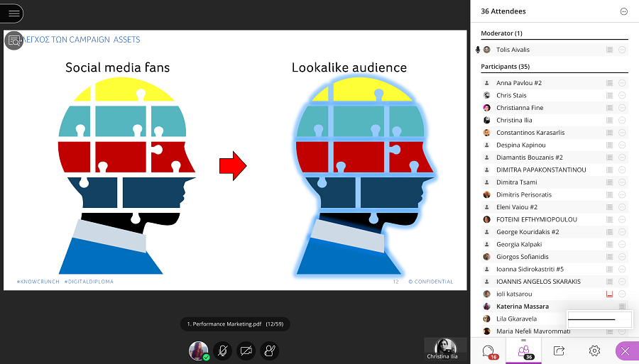
Task: Click the slide zoom/view control icon
Action: pyautogui.click(x=13, y=40)
